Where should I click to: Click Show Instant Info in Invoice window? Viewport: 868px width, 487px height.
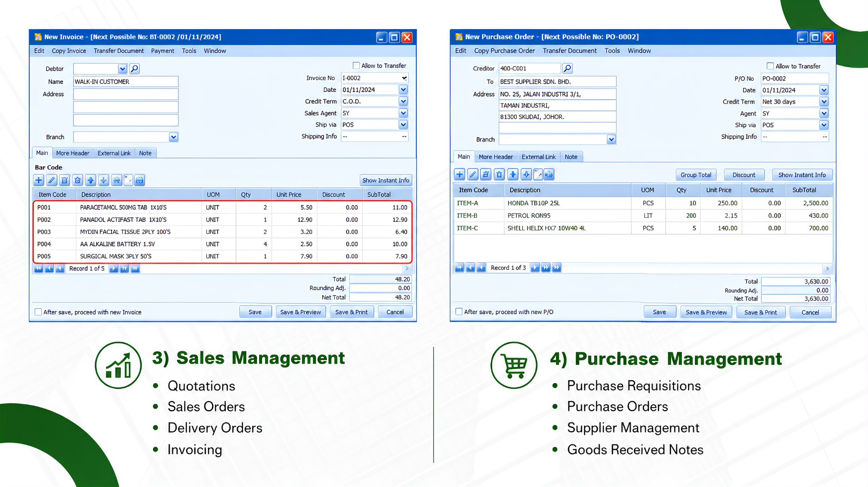pyautogui.click(x=386, y=180)
